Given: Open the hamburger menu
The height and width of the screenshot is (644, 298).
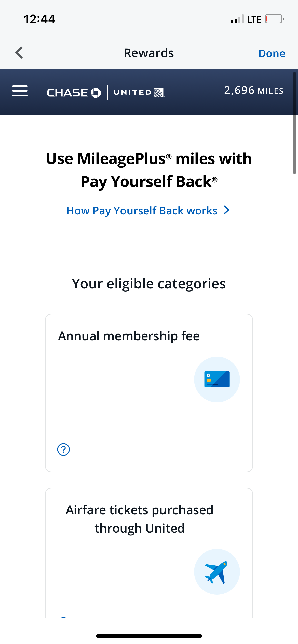Looking at the screenshot, I should pyautogui.click(x=20, y=91).
